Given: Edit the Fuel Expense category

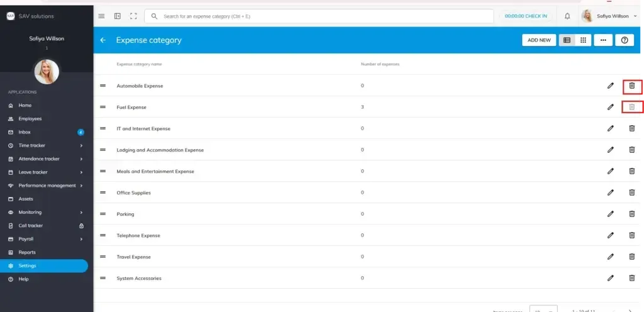Looking at the screenshot, I should click(611, 107).
